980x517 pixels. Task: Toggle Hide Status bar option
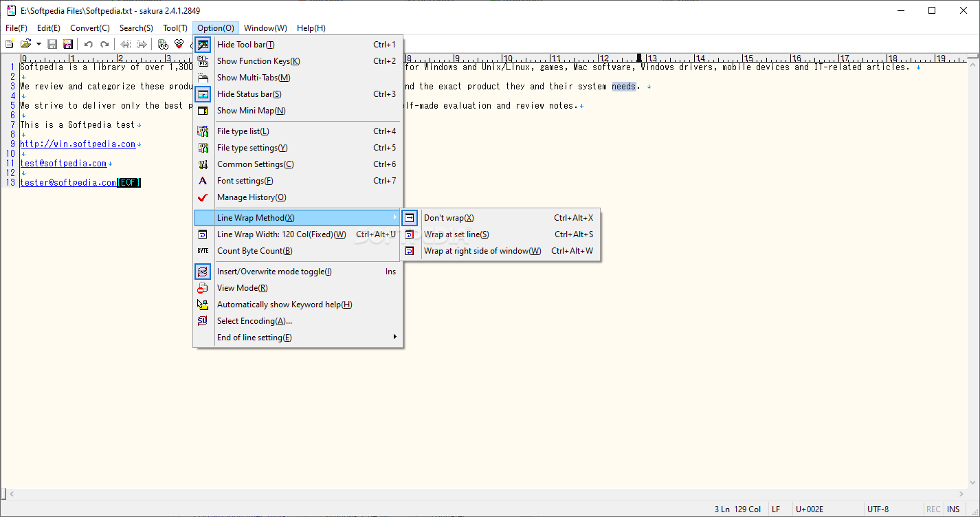(x=298, y=94)
